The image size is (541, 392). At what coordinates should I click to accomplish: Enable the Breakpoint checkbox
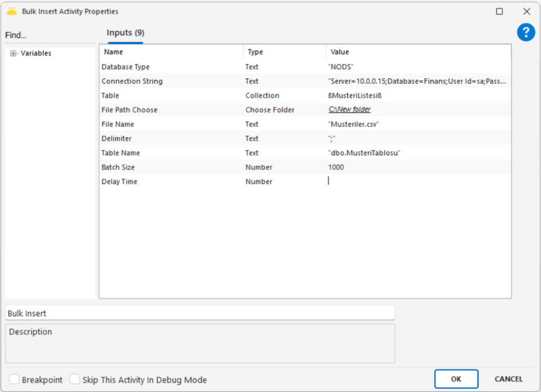[15, 379]
